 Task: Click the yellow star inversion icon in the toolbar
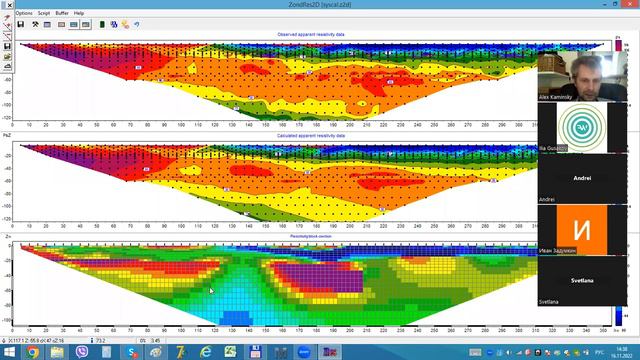125,24
